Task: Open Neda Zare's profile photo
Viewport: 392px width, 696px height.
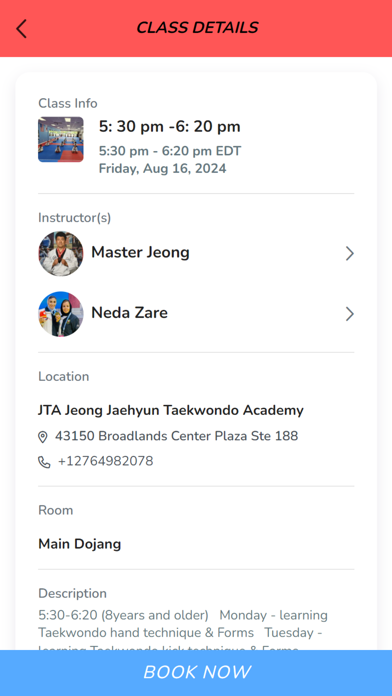Action: (x=61, y=314)
